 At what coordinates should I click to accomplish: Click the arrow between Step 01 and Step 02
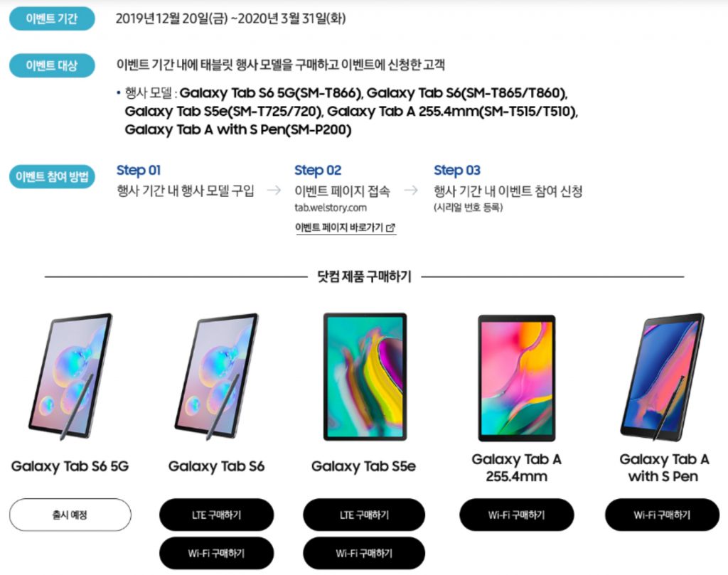click(x=274, y=190)
